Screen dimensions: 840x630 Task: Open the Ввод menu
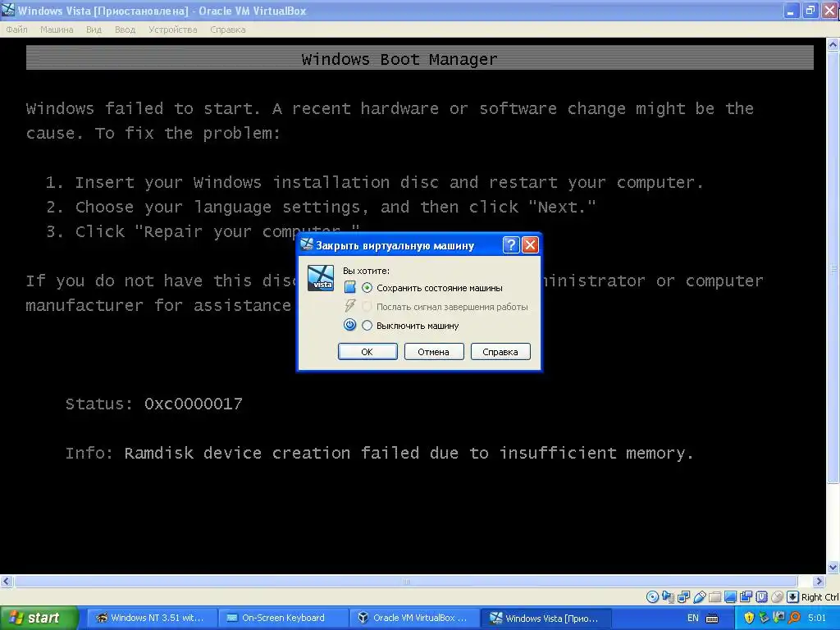pyautogui.click(x=125, y=30)
